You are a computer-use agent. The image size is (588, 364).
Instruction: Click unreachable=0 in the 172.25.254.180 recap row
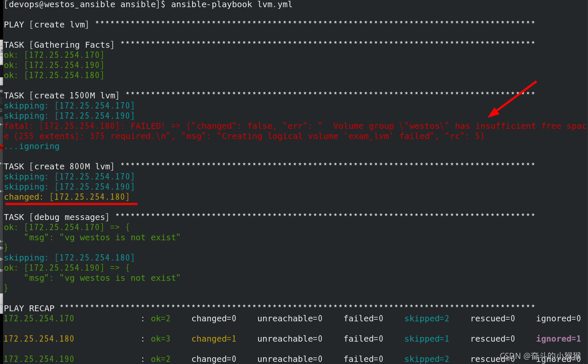pyautogui.click(x=290, y=339)
